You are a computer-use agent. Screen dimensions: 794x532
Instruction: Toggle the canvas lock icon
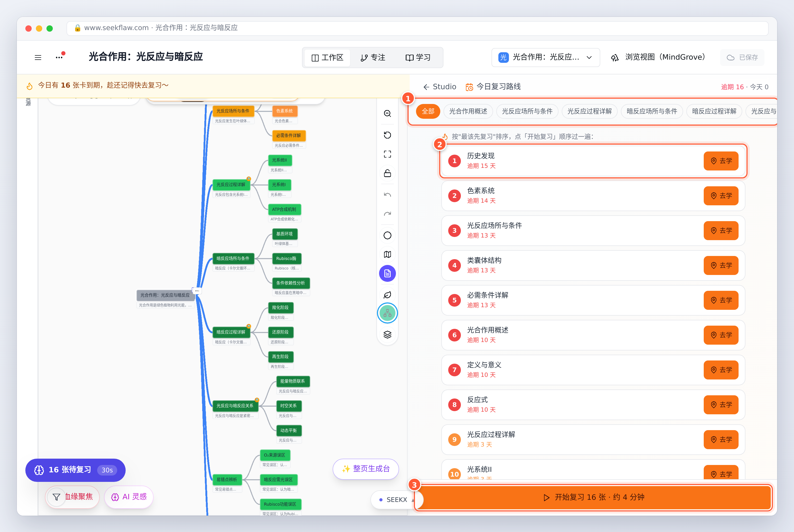coord(387,173)
